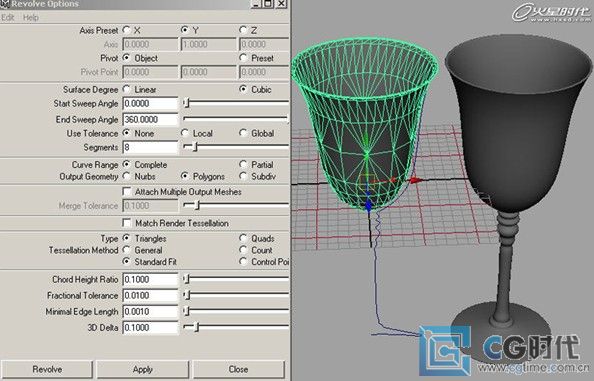Maximize the Revolve Options window
Viewport: 594px width, 381px height.
268,4
